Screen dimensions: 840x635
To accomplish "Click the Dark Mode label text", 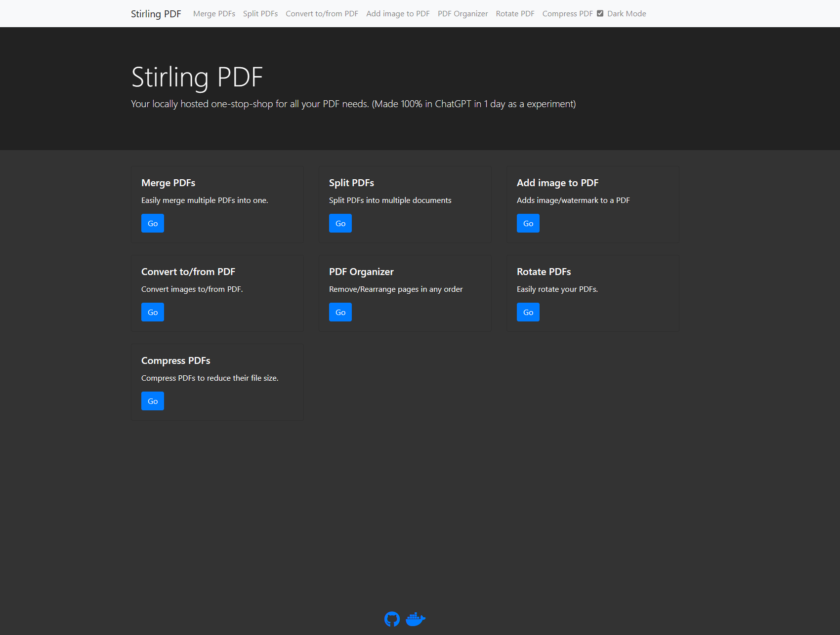I will click(x=627, y=14).
